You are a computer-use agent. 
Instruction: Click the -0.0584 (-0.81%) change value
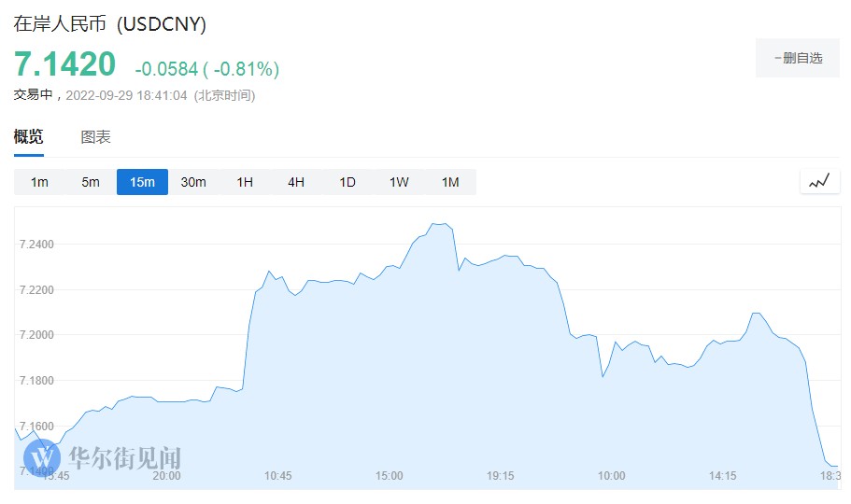[x=206, y=69]
